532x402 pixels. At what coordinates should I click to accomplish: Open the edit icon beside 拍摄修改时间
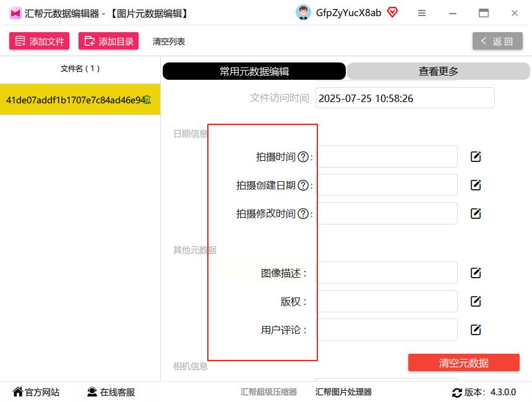475,213
